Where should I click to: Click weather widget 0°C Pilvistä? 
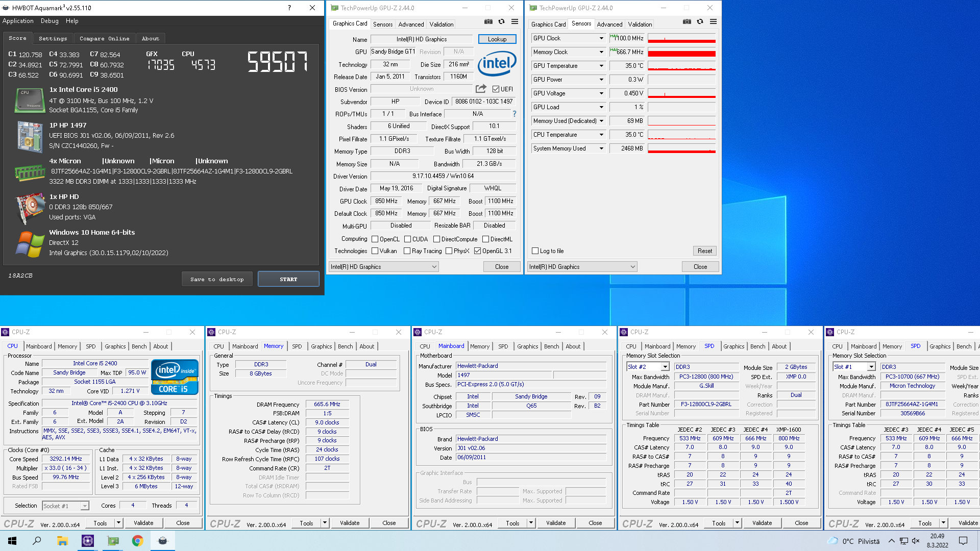[853, 541]
